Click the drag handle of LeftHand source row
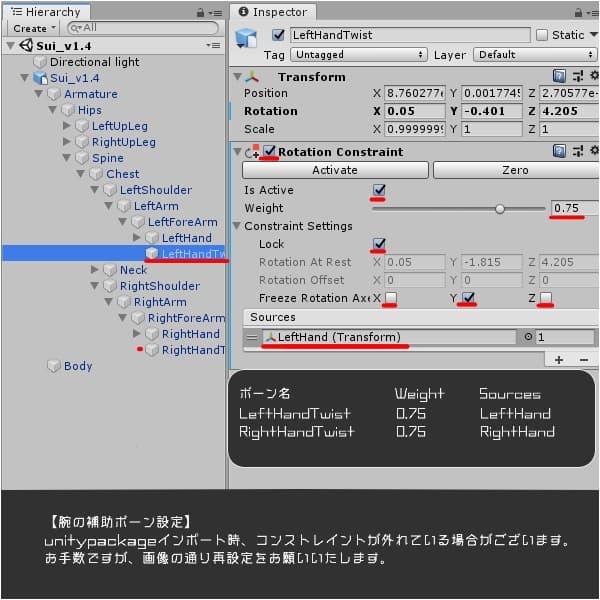The height and width of the screenshot is (600, 600). [x=252, y=337]
